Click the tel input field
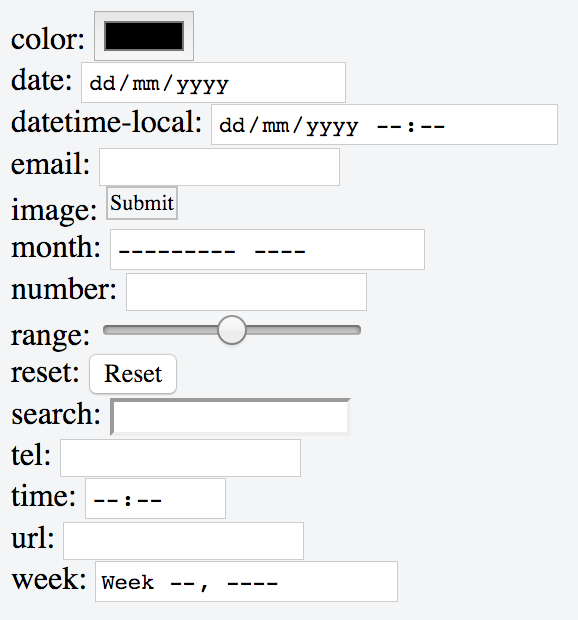 180,458
